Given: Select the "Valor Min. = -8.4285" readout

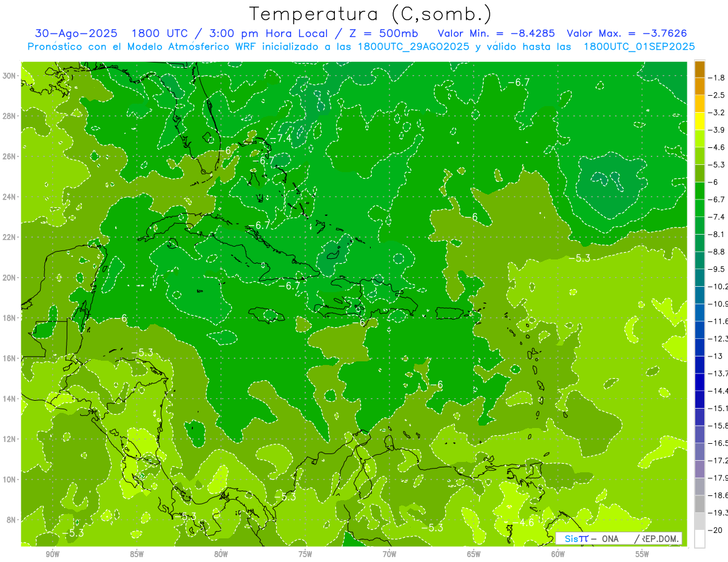Looking at the screenshot, I should [495, 33].
